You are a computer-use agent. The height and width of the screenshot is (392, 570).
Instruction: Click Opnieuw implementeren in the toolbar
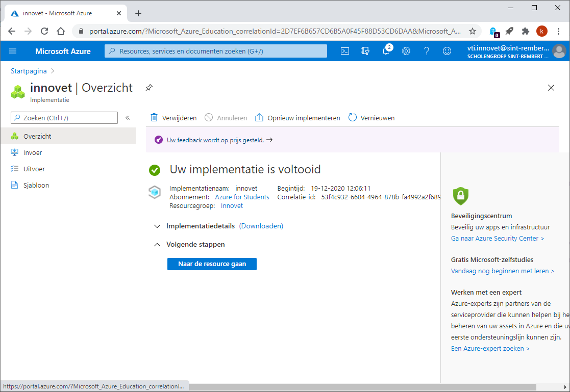coord(298,118)
